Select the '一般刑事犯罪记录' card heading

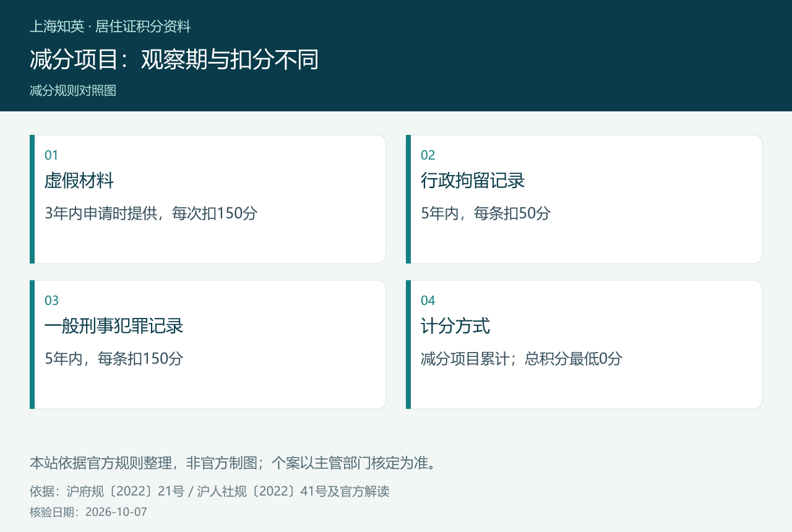point(114,326)
